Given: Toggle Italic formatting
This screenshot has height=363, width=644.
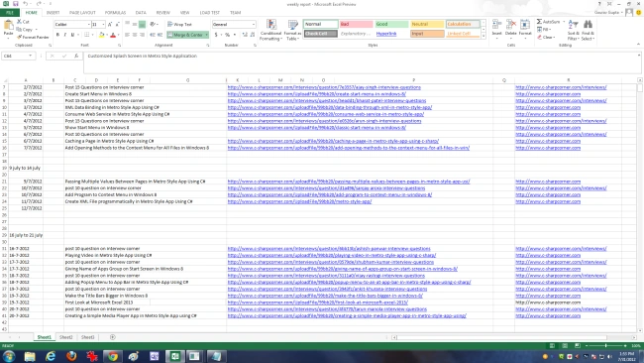Looking at the screenshot, I should [64, 35].
